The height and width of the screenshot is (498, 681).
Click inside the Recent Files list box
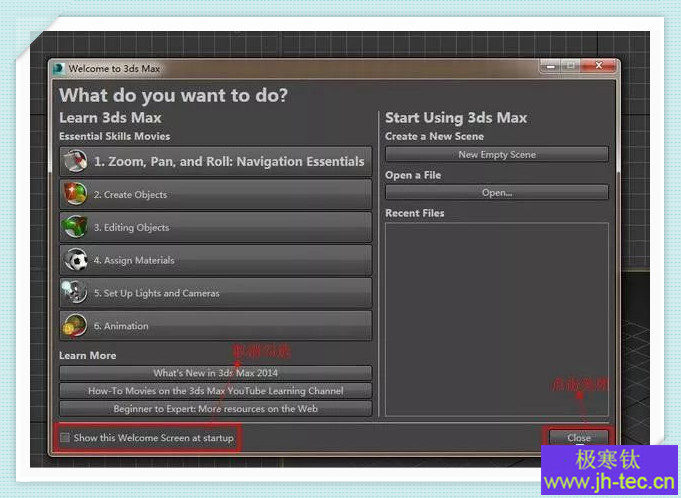click(497, 320)
